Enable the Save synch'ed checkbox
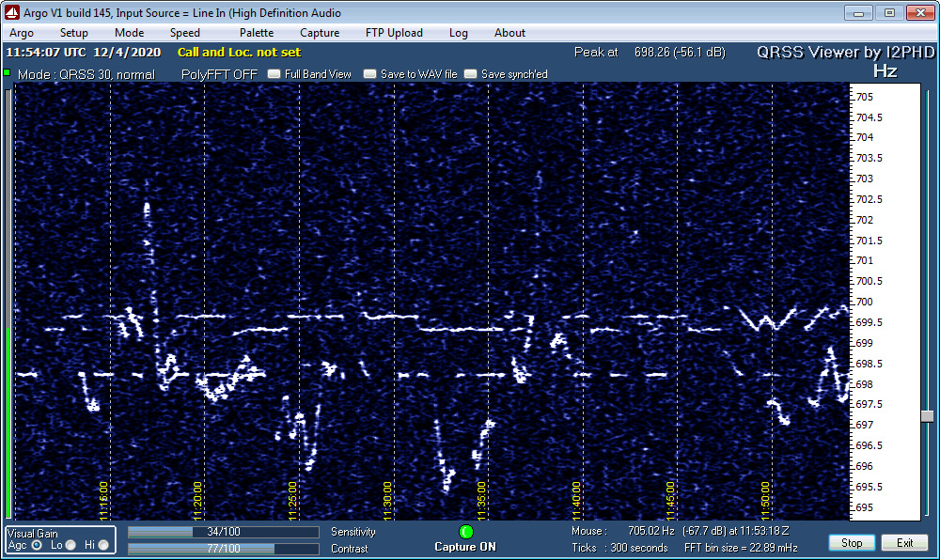940x560 pixels. coord(471,73)
